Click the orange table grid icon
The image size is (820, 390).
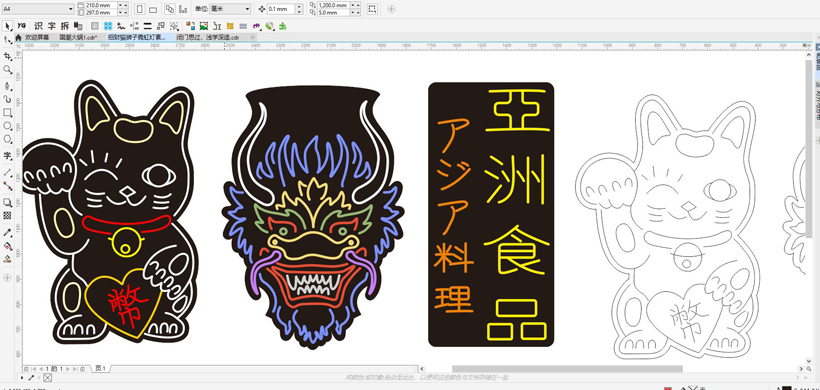point(230,26)
